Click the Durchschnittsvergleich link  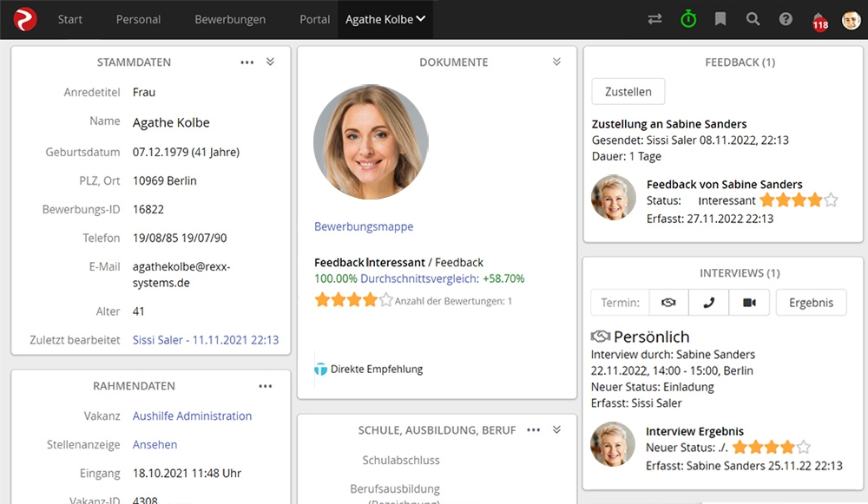point(419,278)
